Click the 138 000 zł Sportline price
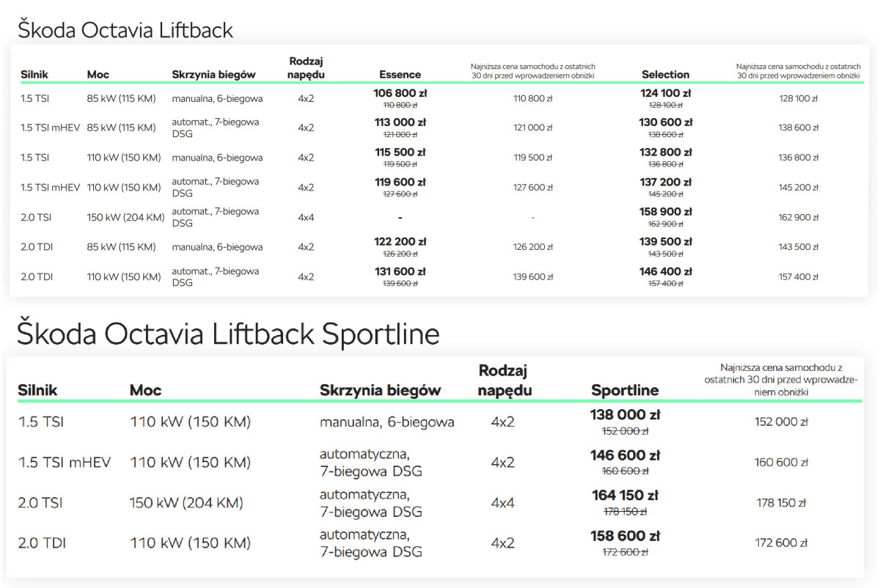This screenshot has width=880, height=588. pyautogui.click(x=625, y=414)
